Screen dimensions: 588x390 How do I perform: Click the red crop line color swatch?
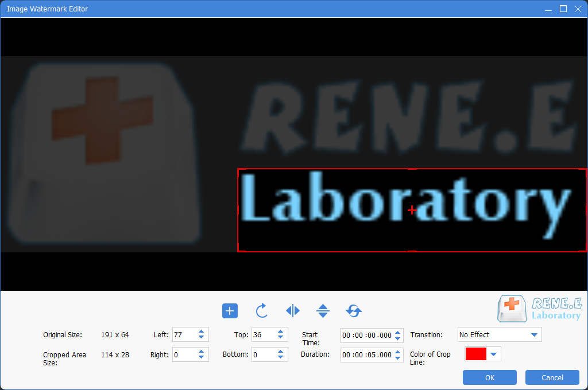coord(475,354)
